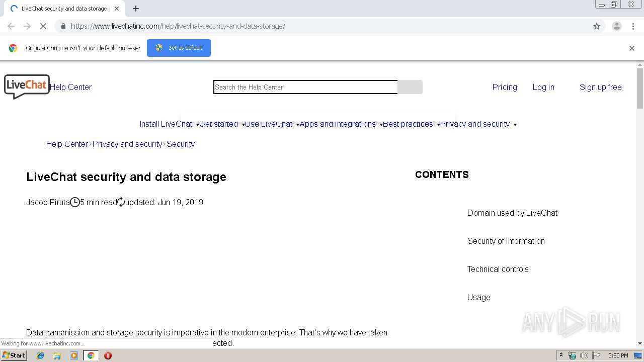Open Action Center flag icon

pyautogui.click(x=596, y=355)
